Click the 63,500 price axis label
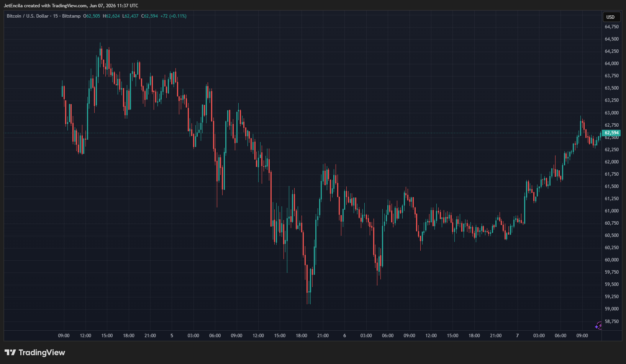This screenshot has width=626, height=364. 611,88
